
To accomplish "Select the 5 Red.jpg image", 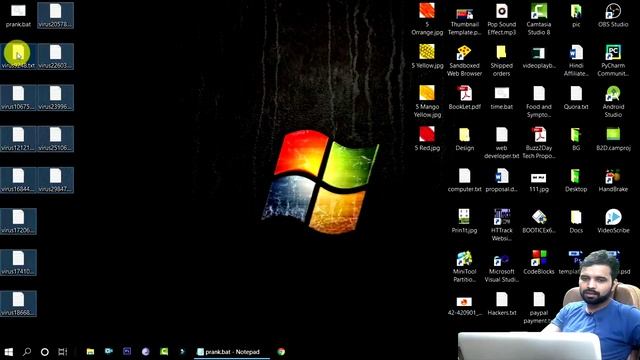I will [x=427, y=139].
